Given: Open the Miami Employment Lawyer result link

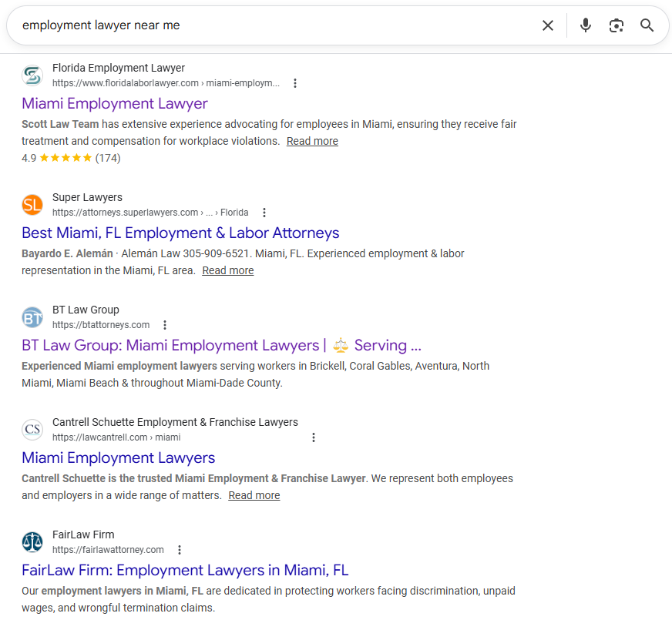Looking at the screenshot, I should (x=115, y=103).
